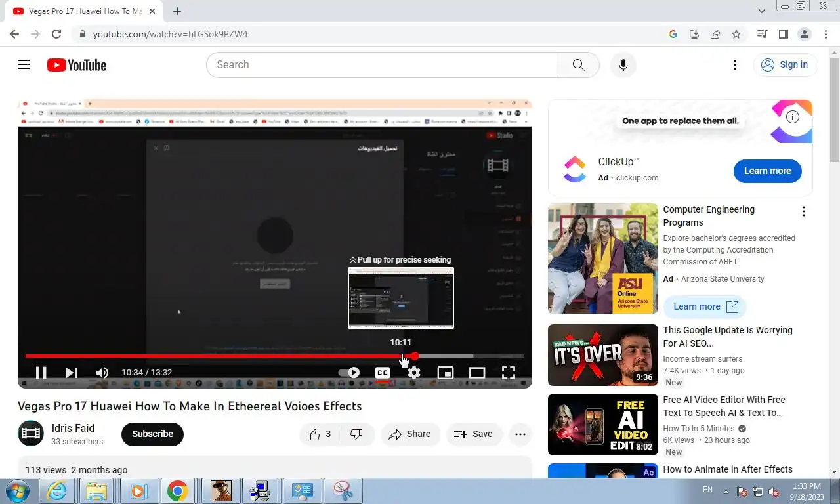Viewport: 840px width, 504px height.
Task: Open the YouTube guide hamburger menu
Action: point(24,65)
